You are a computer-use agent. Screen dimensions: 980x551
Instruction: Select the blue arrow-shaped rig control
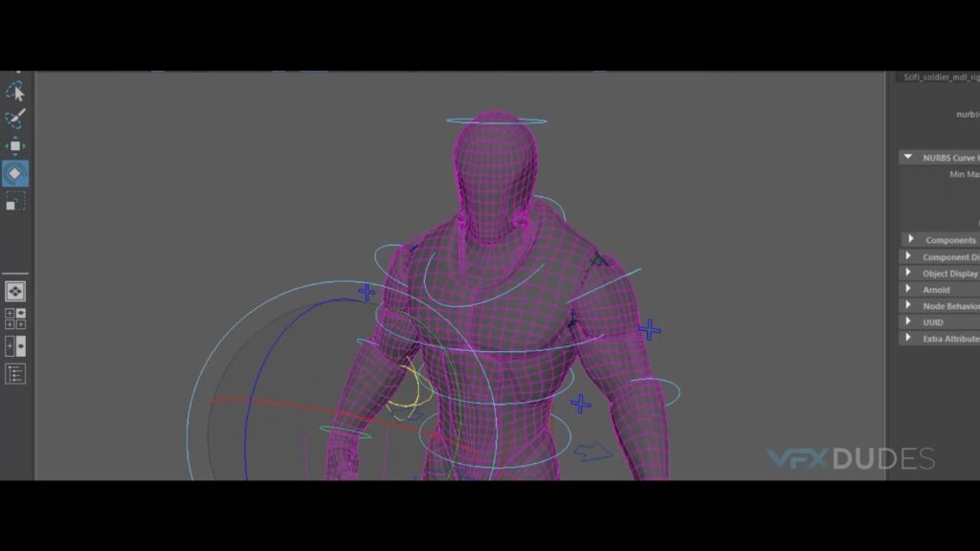pyautogui.click(x=593, y=450)
